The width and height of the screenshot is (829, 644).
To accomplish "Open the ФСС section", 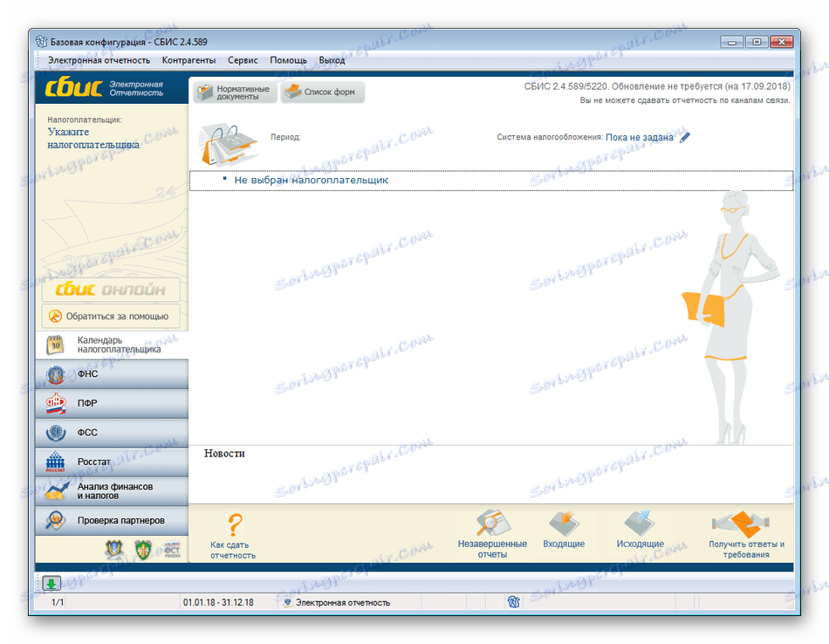I will pyautogui.click(x=112, y=433).
